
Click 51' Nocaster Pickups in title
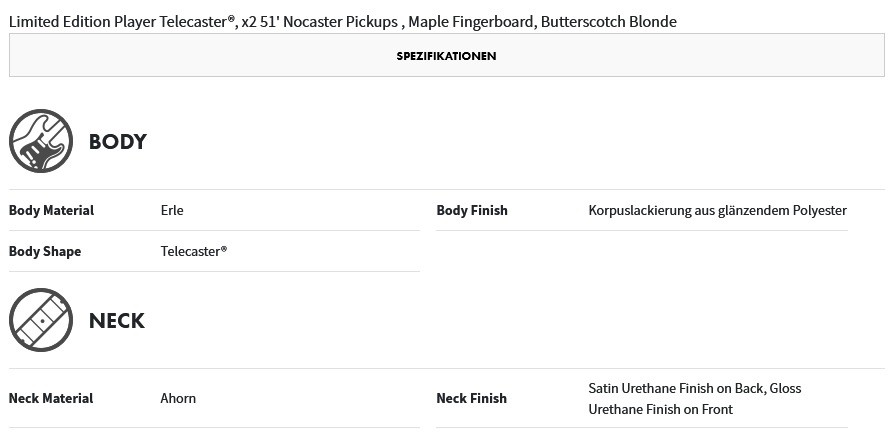[329, 22]
